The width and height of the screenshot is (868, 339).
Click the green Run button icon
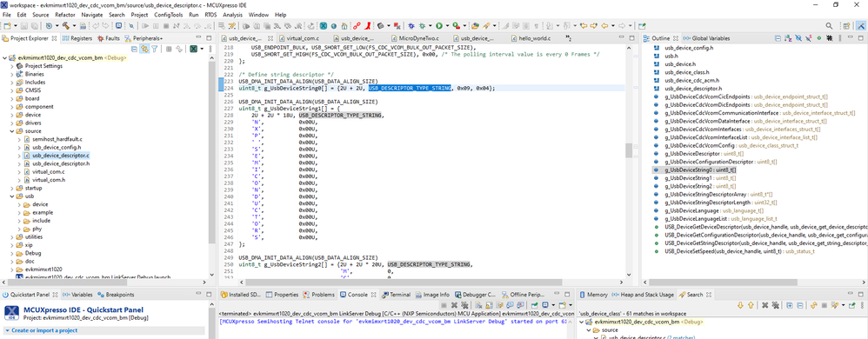[x=439, y=25]
